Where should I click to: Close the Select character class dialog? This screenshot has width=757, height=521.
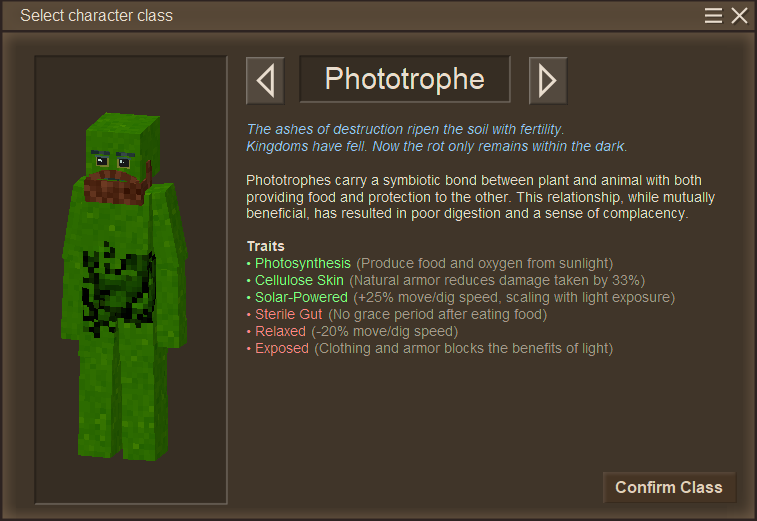coord(739,15)
